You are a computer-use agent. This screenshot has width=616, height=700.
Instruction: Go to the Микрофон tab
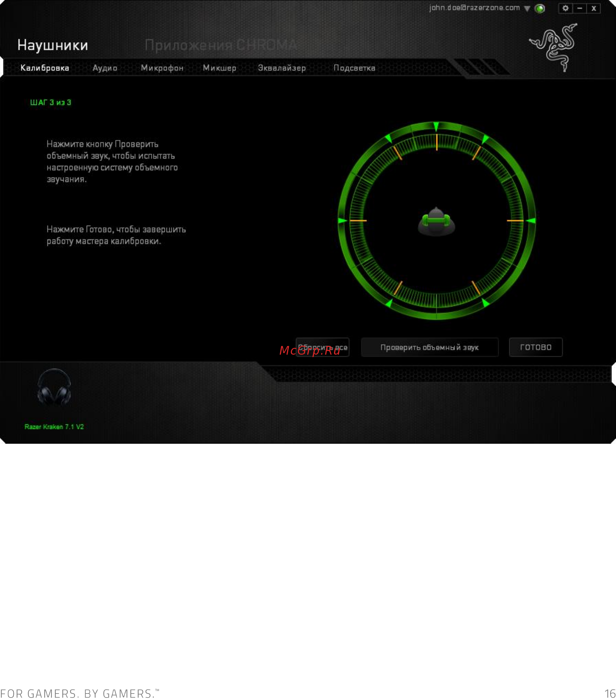click(x=162, y=68)
